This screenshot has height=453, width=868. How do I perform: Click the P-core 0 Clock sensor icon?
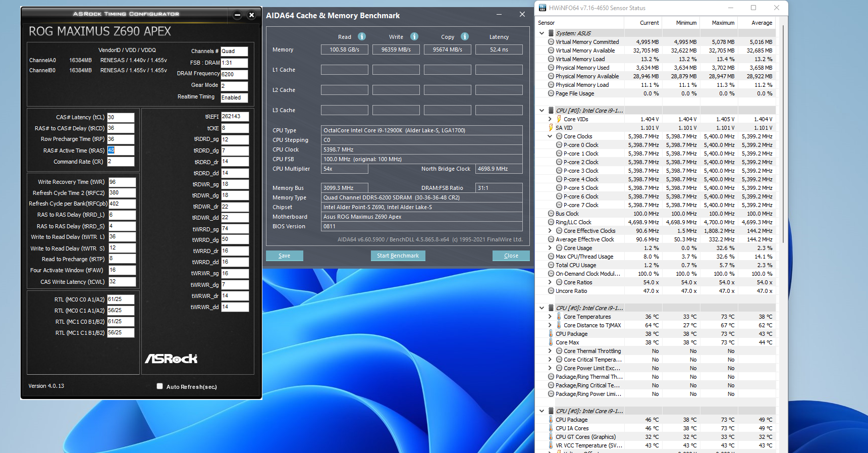tap(559, 145)
